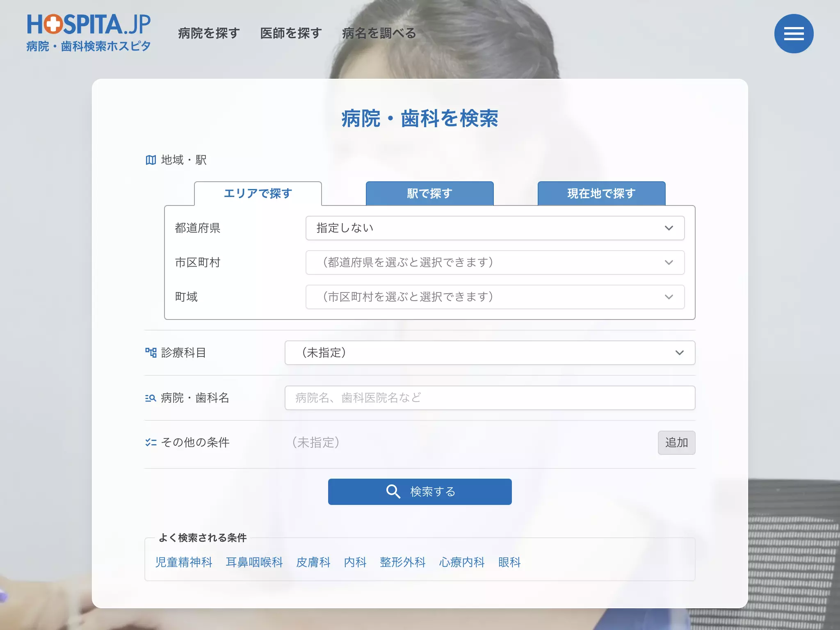Screen dimensions: 840x630
Task: Open the 児童精神科 link
Action: pyautogui.click(x=184, y=562)
